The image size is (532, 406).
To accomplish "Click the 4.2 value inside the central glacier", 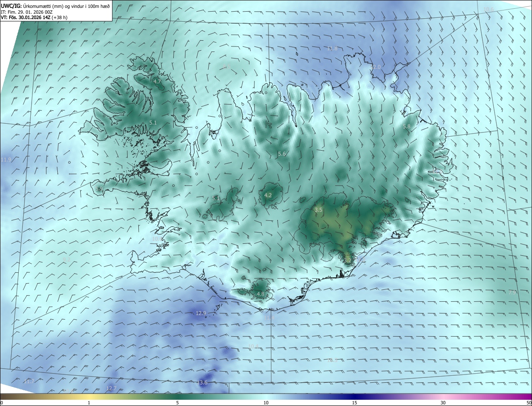I will [x=268, y=196].
